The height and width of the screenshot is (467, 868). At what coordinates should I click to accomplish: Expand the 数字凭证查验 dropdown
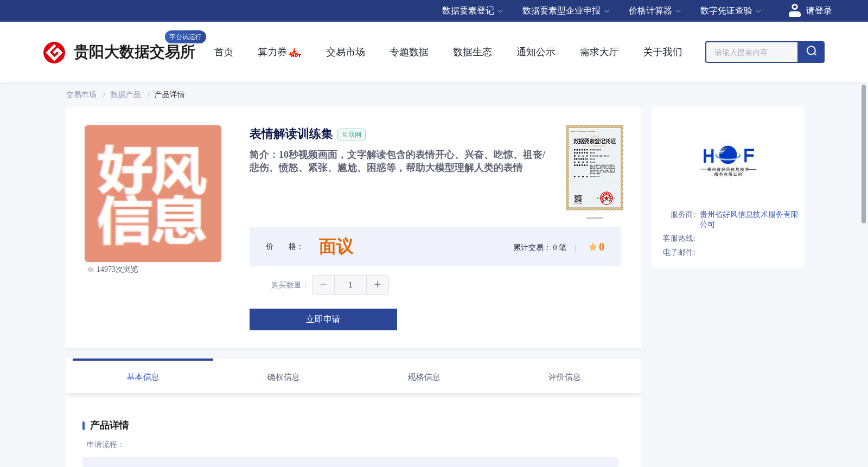(730, 11)
